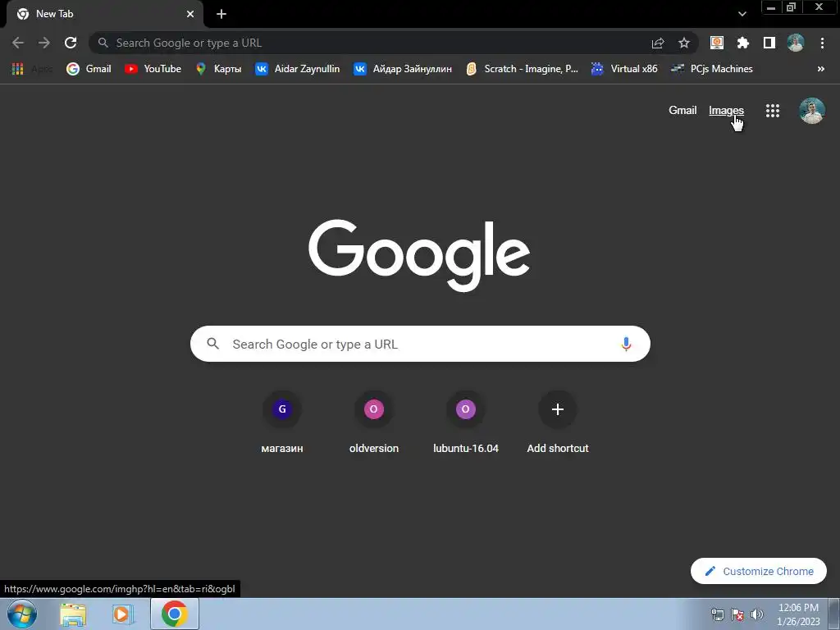
Task: Open the tab search dropdown arrow
Action: [742, 14]
